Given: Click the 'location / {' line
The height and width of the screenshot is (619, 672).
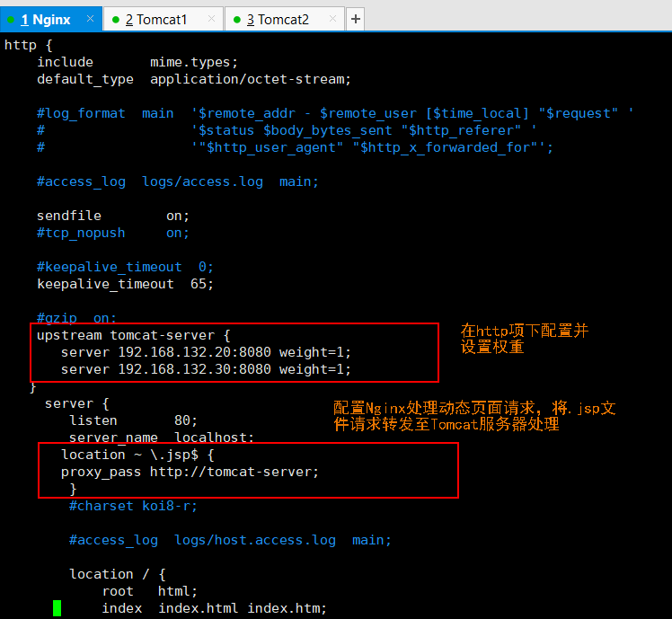Looking at the screenshot, I should click(x=118, y=574).
